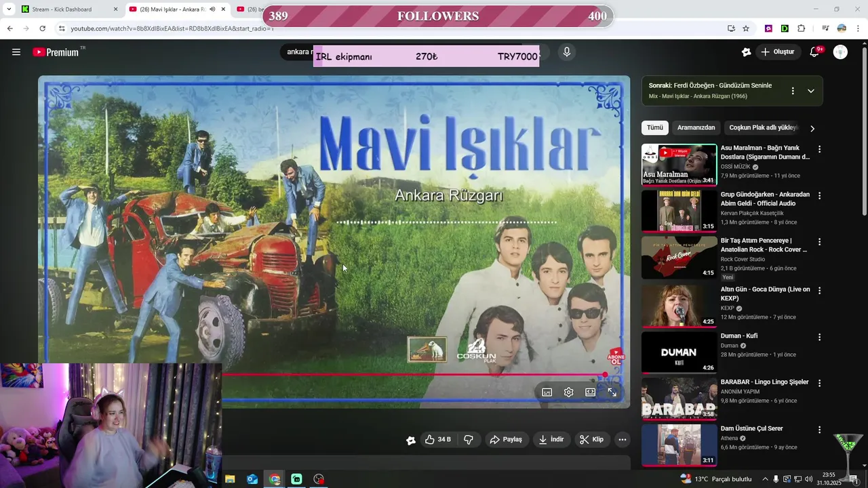Install app icon in address bar
This screenshot has width=868, height=488.
pos(731,28)
